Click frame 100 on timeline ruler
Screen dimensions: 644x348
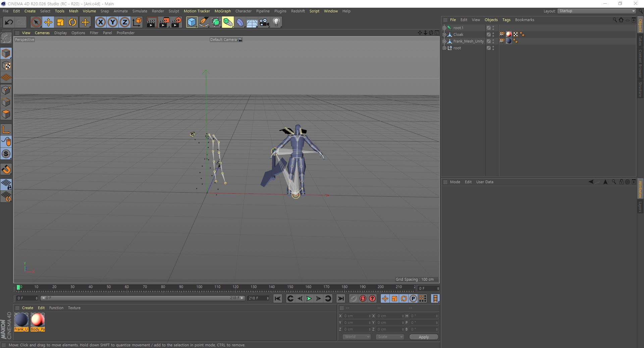click(199, 287)
